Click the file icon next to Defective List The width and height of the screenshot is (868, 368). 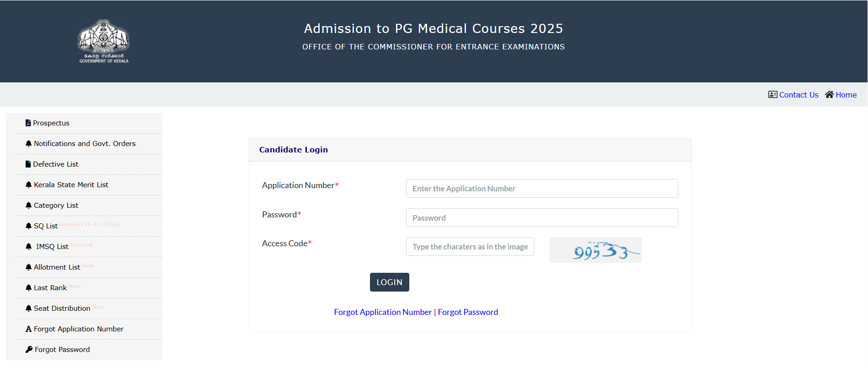coord(28,164)
